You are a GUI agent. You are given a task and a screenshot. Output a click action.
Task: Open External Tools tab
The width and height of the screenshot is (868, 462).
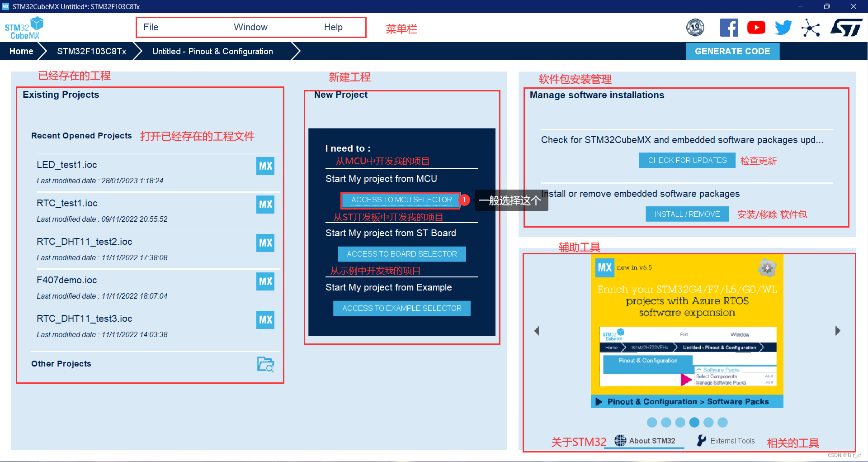coord(726,441)
